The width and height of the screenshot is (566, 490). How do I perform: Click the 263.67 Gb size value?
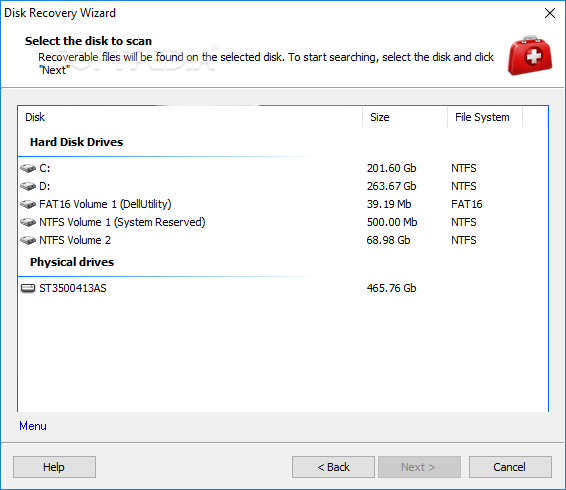tap(392, 186)
